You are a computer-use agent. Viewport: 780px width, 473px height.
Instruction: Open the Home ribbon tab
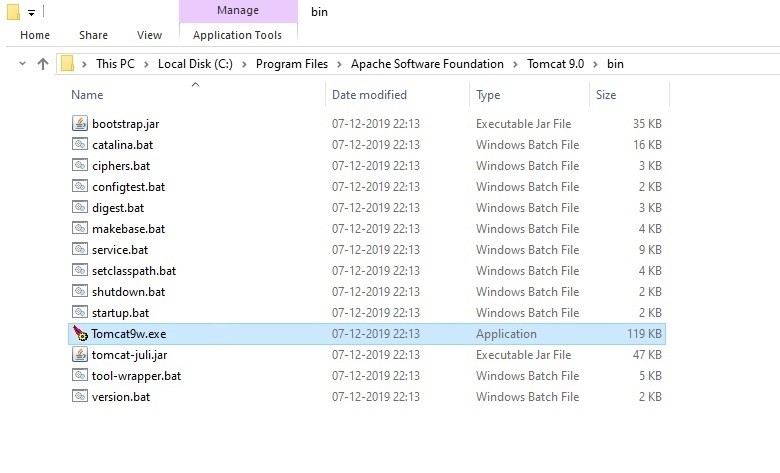pyautogui.click(x=35, y=35)
